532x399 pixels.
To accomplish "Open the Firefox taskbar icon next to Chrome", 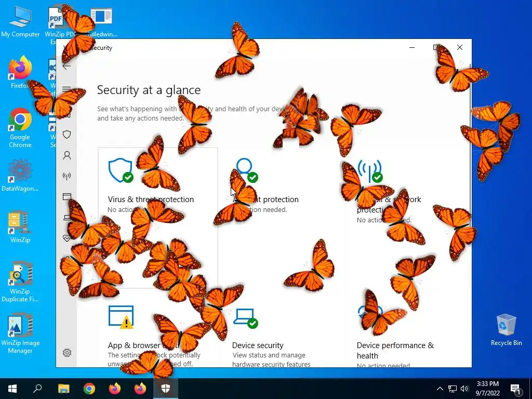I will (115, 389).
